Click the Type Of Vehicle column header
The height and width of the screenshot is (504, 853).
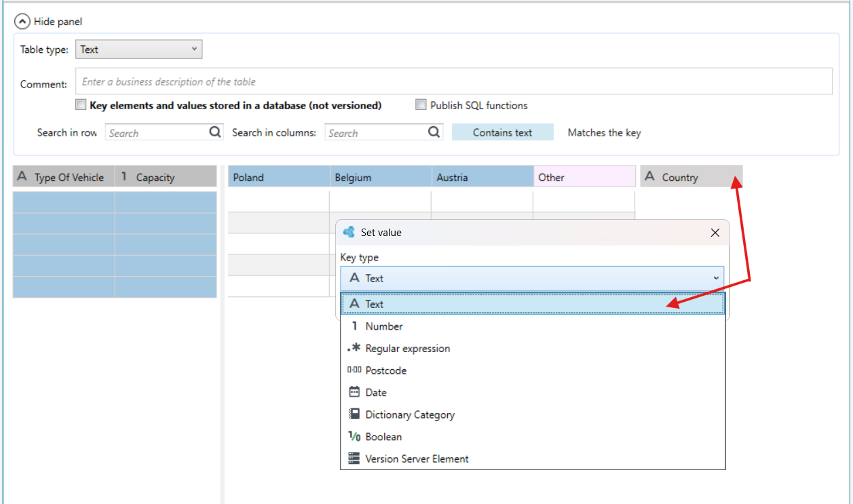pos(64,177)
